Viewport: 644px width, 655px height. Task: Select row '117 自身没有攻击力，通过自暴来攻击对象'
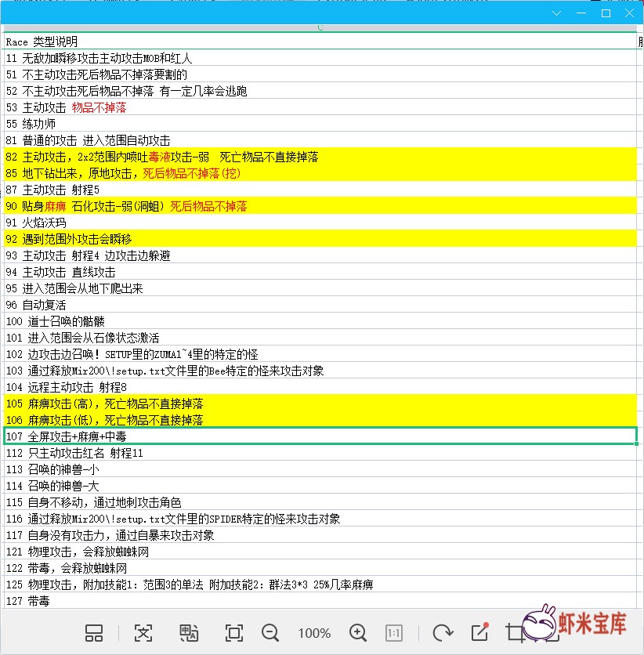(320, 535)
